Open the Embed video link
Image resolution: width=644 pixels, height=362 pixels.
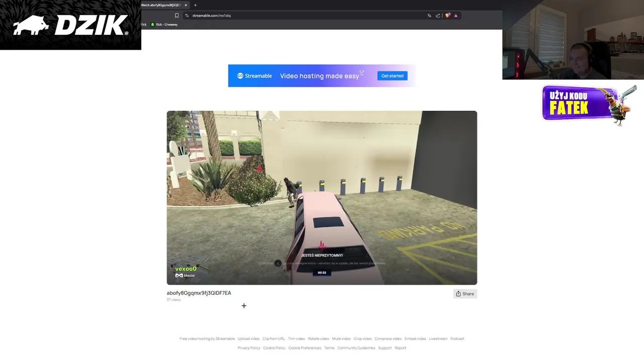pyautogui.click(x=415, y=339)
